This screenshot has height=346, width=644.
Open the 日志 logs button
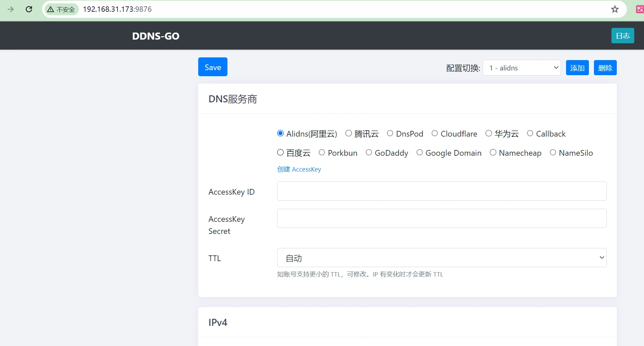(x=622, y=36)
